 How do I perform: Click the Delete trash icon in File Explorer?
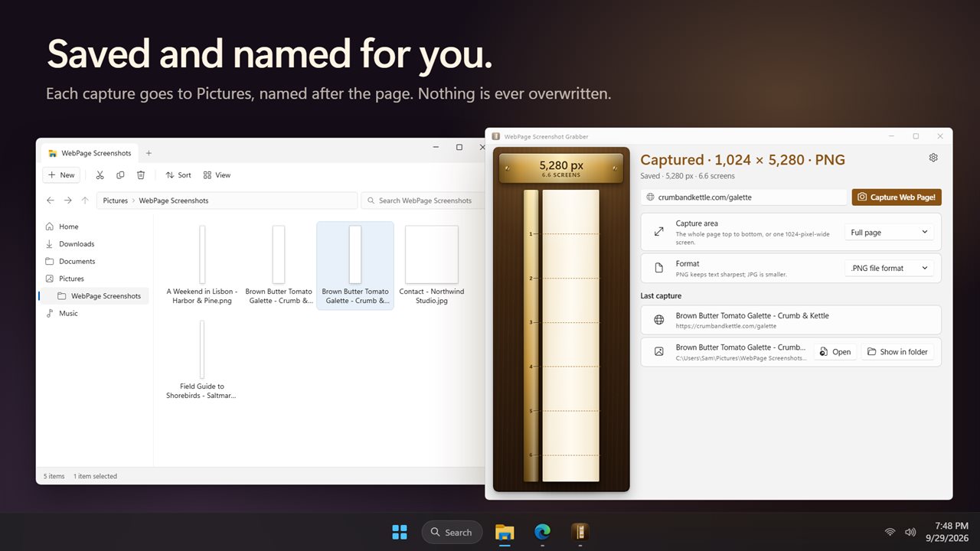tap(141, 175)
